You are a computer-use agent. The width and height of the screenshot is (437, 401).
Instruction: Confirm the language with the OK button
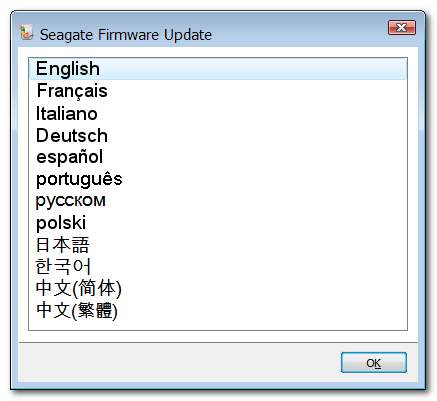[x=374, y=363]
